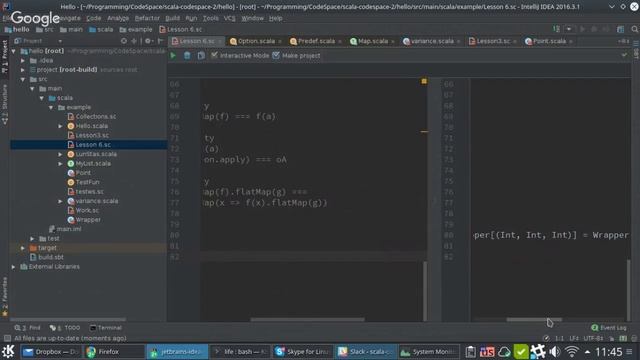Toggle Make project checkbox
Screen dimensions: 640x360
click(276, 55)
